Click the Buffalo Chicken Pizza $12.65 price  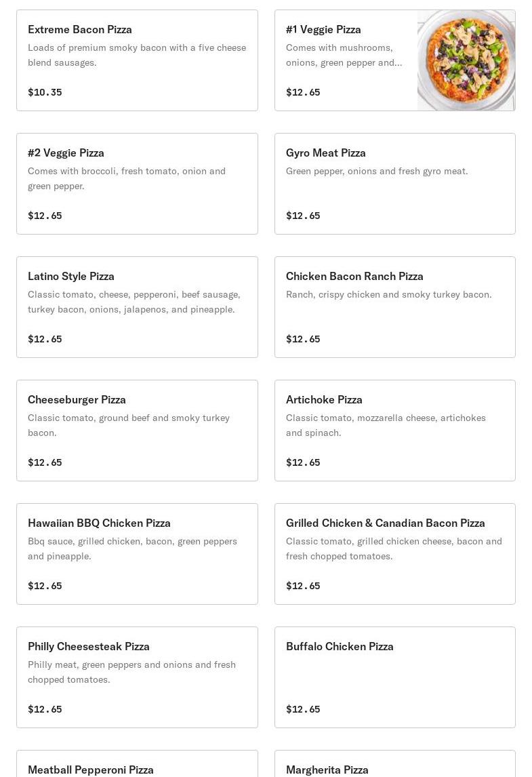tap(303, 709)
